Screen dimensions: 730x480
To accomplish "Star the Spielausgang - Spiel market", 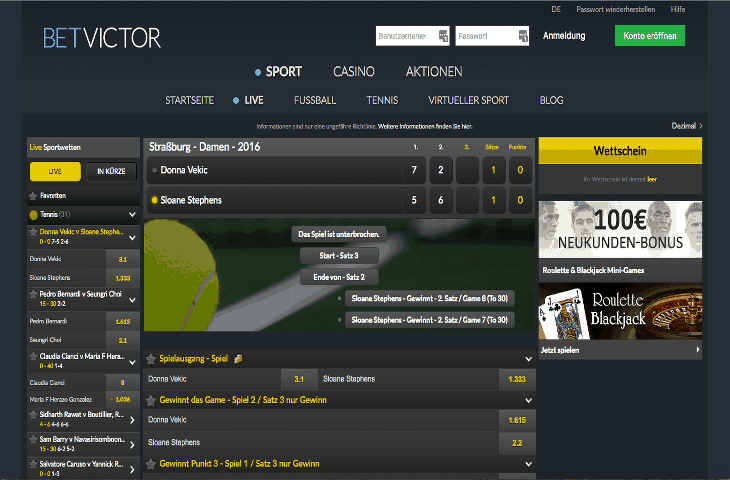I will [x=151, y=359].
